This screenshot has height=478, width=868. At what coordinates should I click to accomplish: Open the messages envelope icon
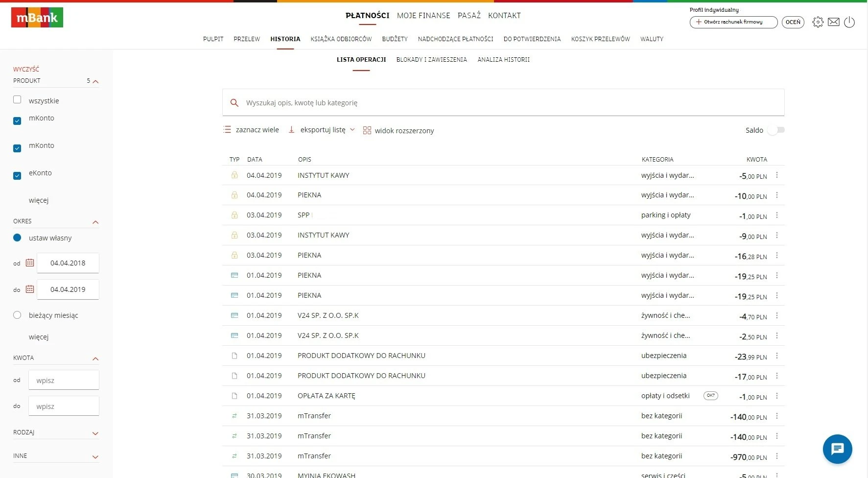pyautogui.click(x=833, y=22)
